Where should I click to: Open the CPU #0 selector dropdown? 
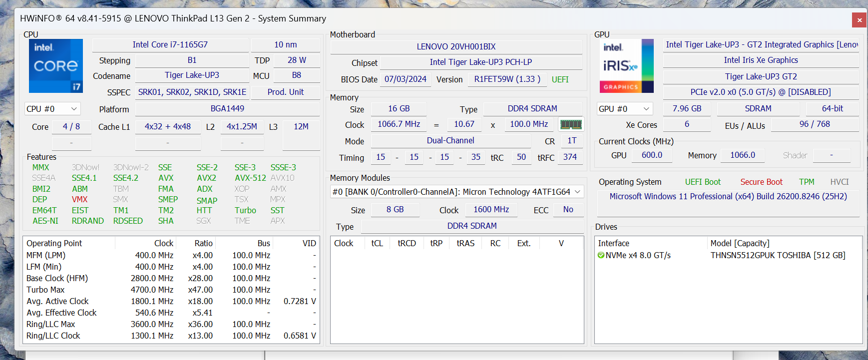[x=52, y=109]
